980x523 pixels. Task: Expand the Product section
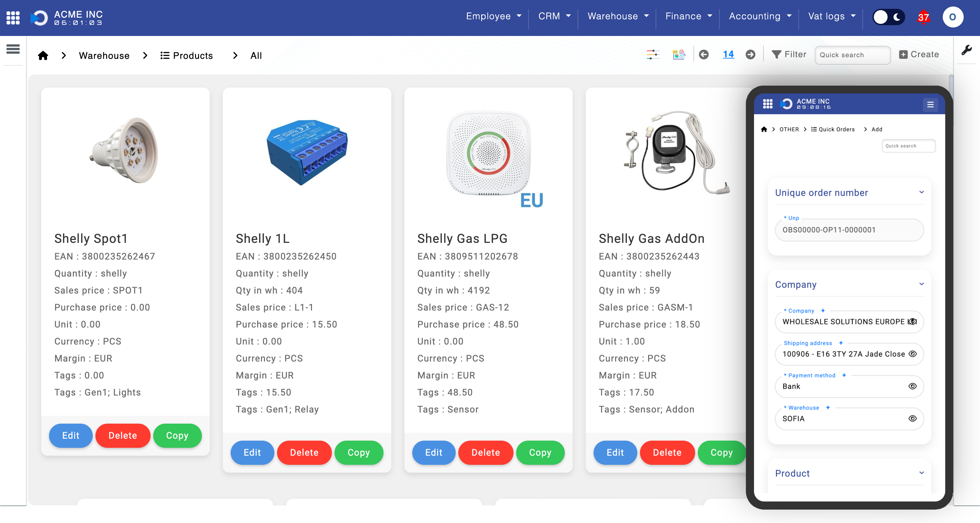(921, 473)
